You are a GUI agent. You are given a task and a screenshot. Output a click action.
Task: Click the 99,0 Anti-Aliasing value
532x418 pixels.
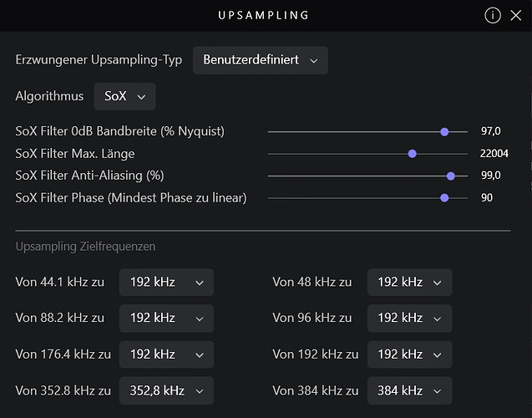tap(491, 176)
